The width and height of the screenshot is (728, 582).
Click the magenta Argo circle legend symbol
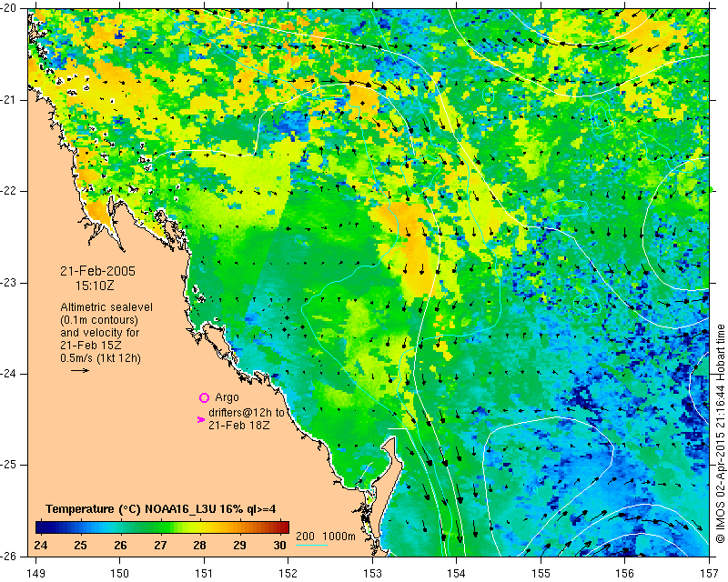(x=204, y=397)
